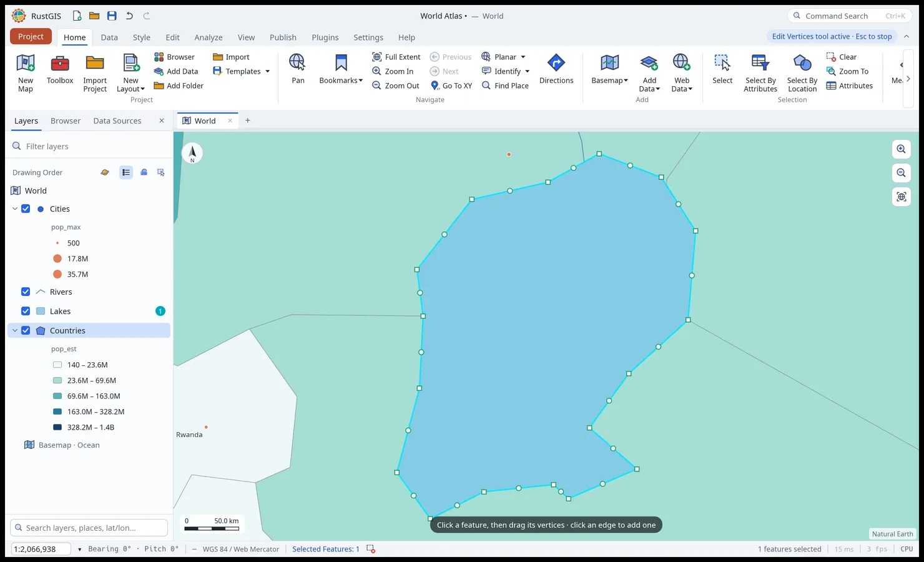Click the Select tool in ribbon

pos(722,69)
